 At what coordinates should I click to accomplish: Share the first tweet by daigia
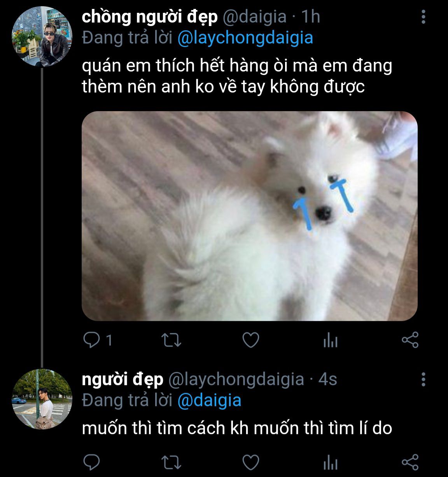click(410, 340)
